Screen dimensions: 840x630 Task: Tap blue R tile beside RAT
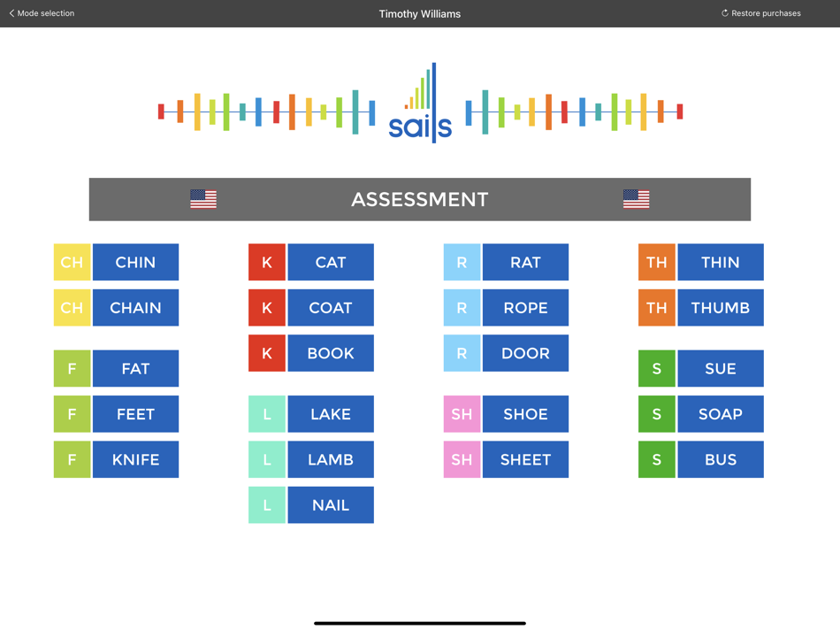[462, 262]
